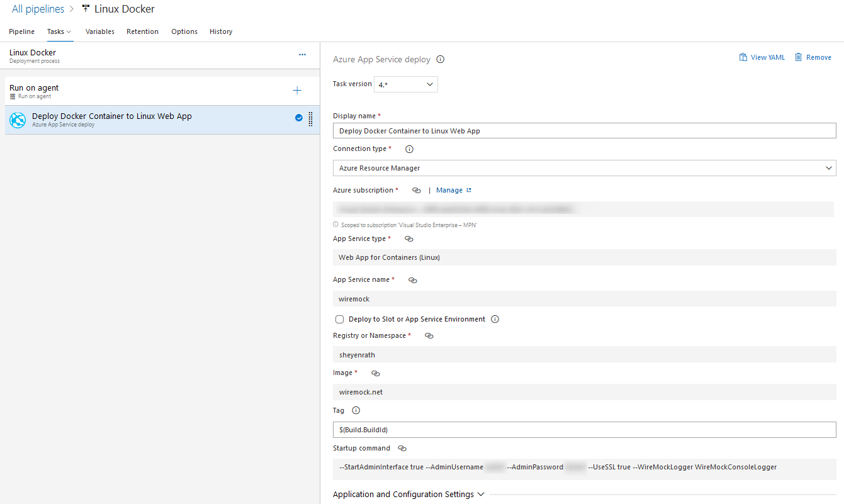Select the Run on agent job
This screenshot has height=504, width=844.
click(x=162, y=91)
